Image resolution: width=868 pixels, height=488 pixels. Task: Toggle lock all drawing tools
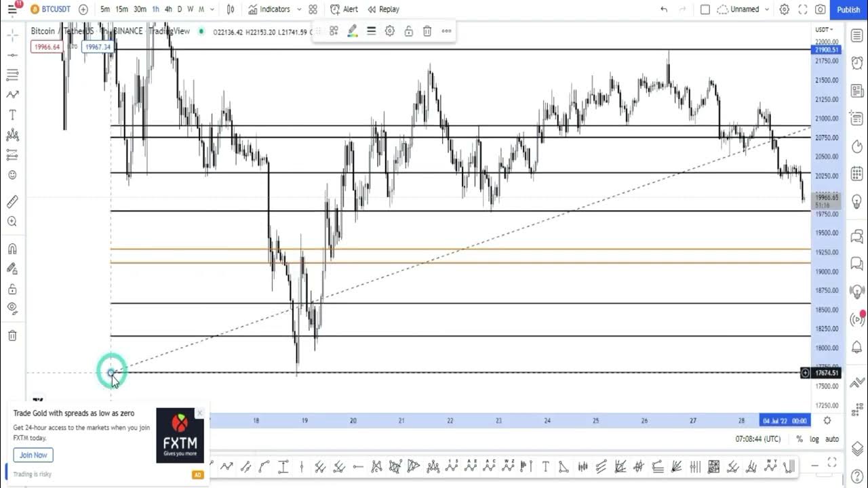pos(12,289)
